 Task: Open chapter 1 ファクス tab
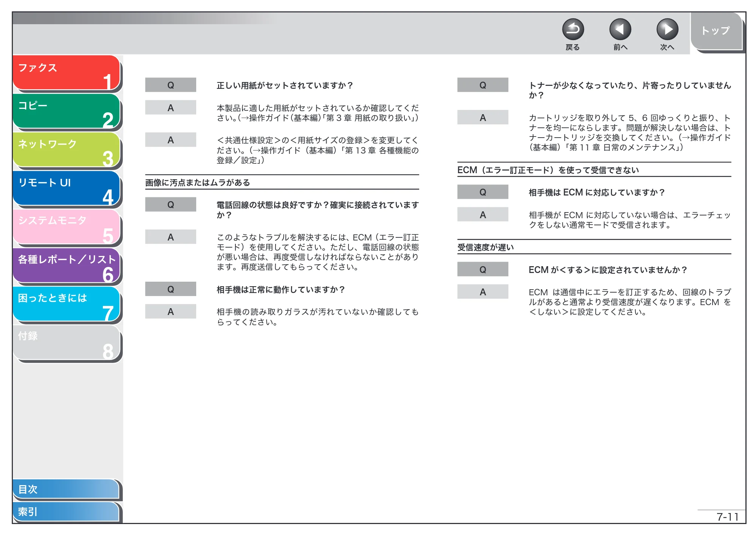(x=67, y=73)
